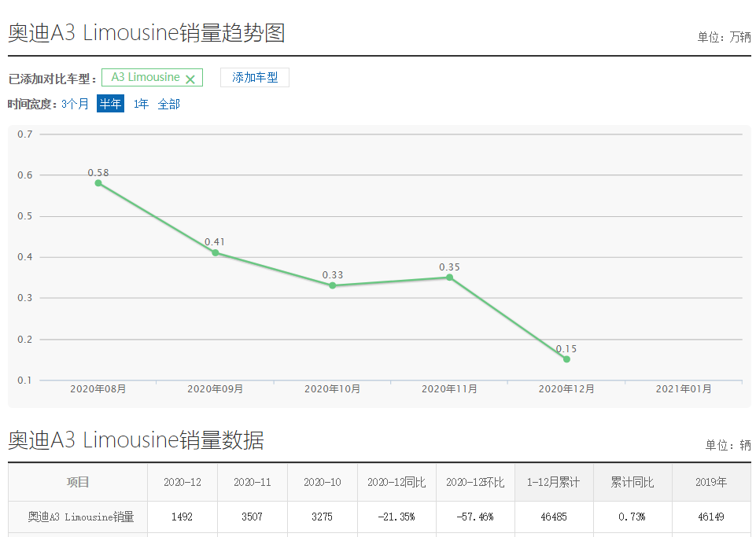Click the 单位：万辆 label
This screenshot has height=537, width=756.
coord(725,37)
